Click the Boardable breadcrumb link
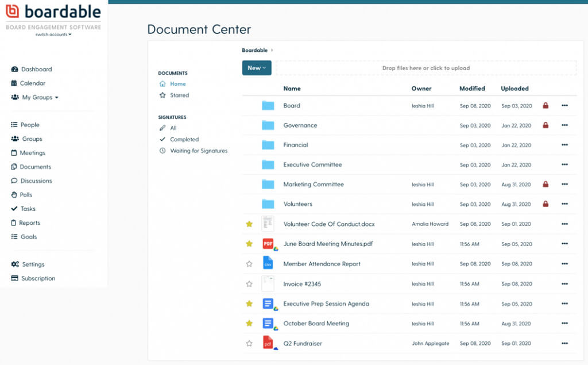Screen dimensions: 588x365 pos(255,50)
